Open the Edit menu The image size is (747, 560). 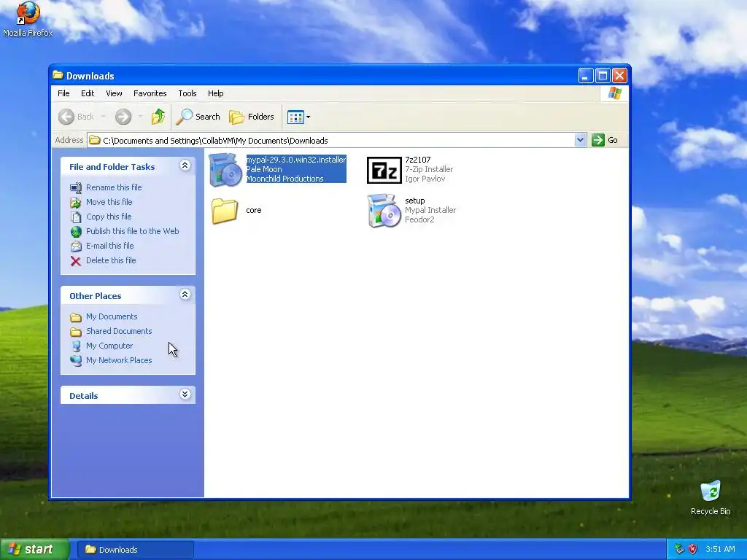tap(88, 93)
